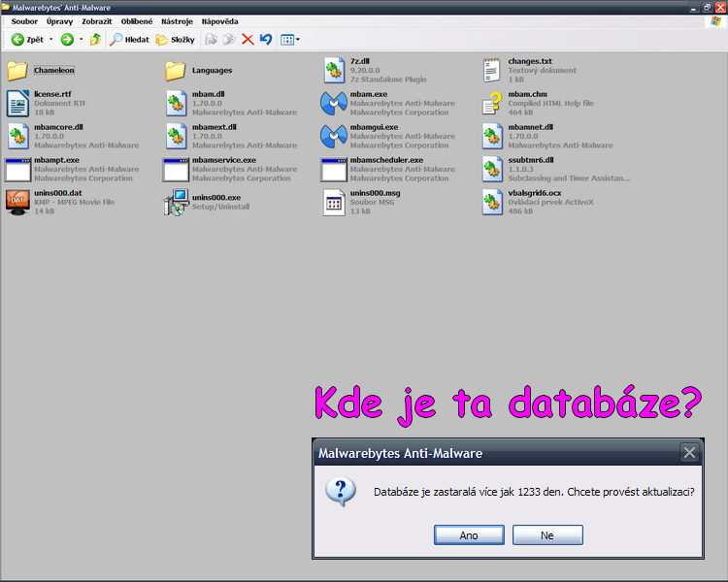The height and width of the screenshot is (582, 728).
Task: Select the license.rtf file icon
Action: [x=17, y=104]
